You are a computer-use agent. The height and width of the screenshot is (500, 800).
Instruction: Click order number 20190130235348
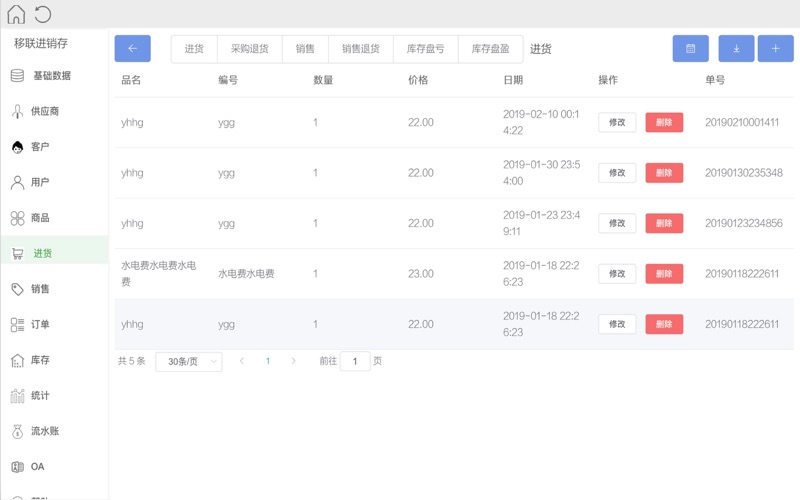pyautogui.click(x=743, y=173)
